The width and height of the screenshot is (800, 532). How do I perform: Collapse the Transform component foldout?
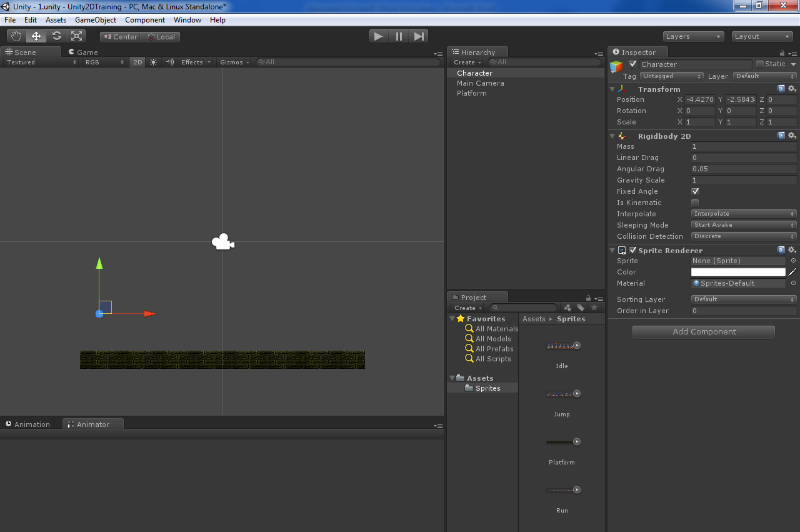pyautogui.click(x=612, y=89)
